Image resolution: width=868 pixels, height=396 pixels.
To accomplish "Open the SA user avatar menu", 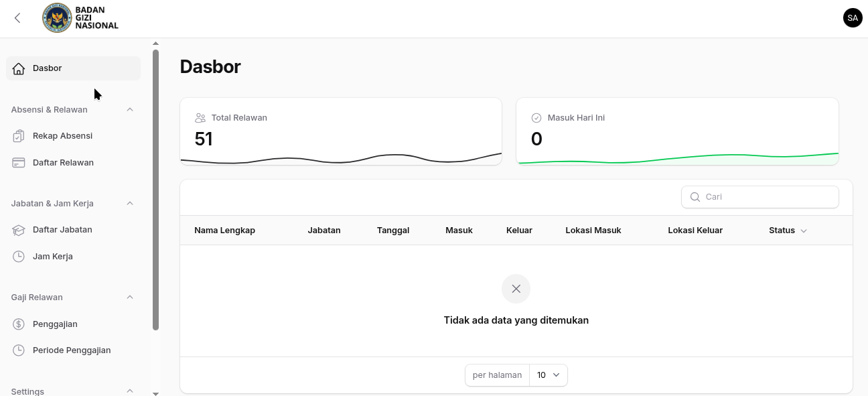I will 853,18.
